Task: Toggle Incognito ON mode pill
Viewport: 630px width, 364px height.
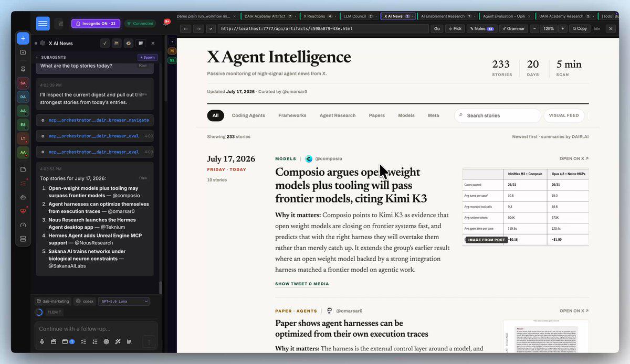Action: [96, 24]
